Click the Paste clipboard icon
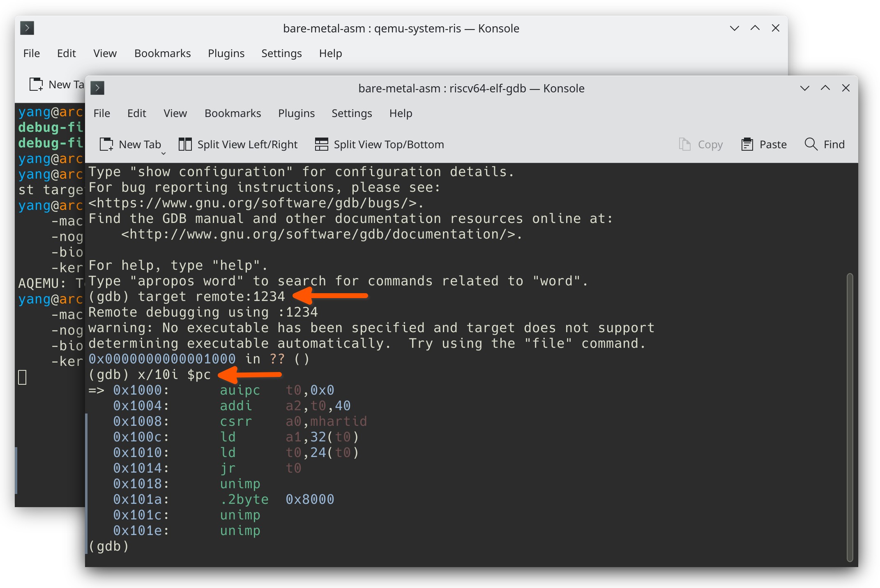Screen dimensions: 880x588 point(747,145)
